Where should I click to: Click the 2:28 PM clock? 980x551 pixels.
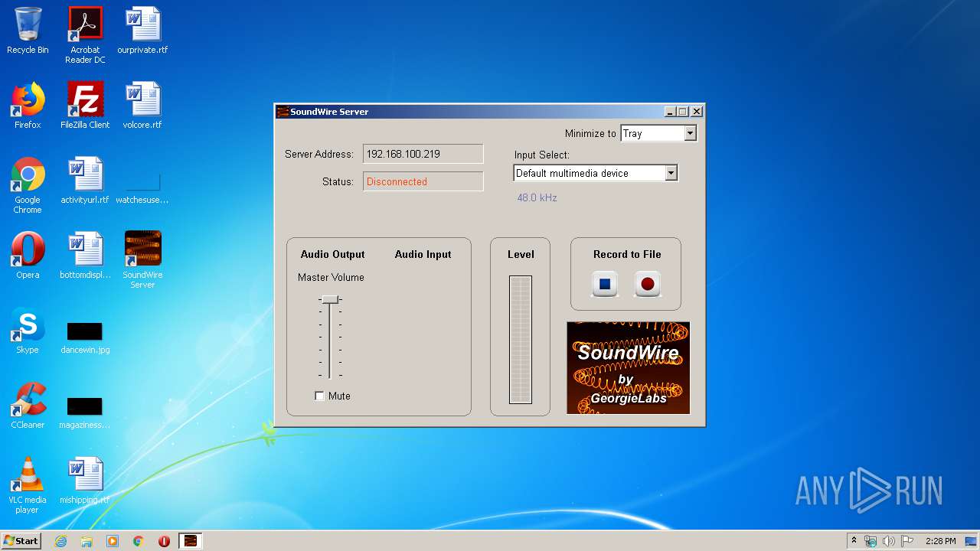940,541
